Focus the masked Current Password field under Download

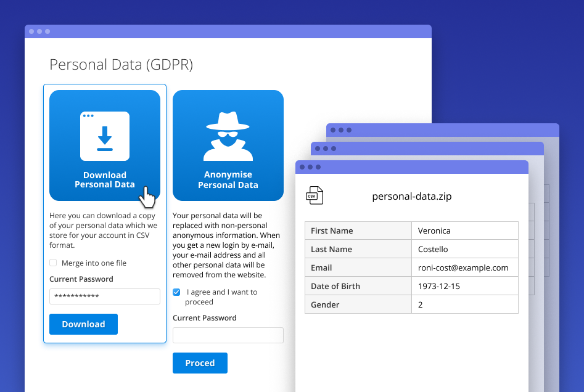coord(104,296)
